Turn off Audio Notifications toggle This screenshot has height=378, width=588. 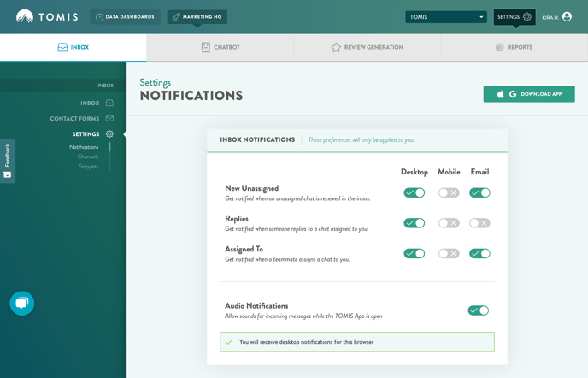click(x=478, y=310)
